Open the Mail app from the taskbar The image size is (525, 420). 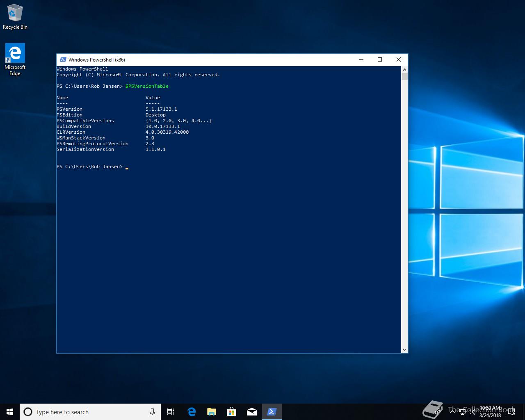click(252, 412)
